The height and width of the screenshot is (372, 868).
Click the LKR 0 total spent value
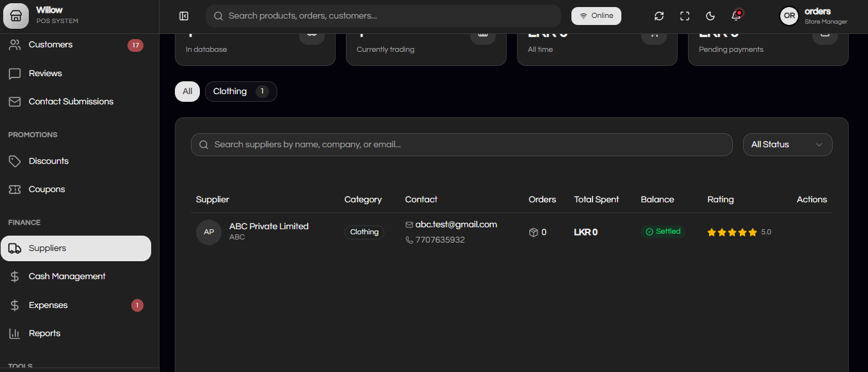click(x=585, y=232)
